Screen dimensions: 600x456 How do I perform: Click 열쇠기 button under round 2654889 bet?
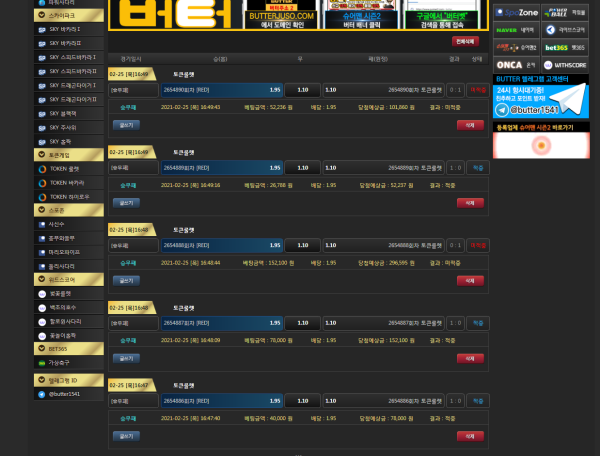[126, 203]
